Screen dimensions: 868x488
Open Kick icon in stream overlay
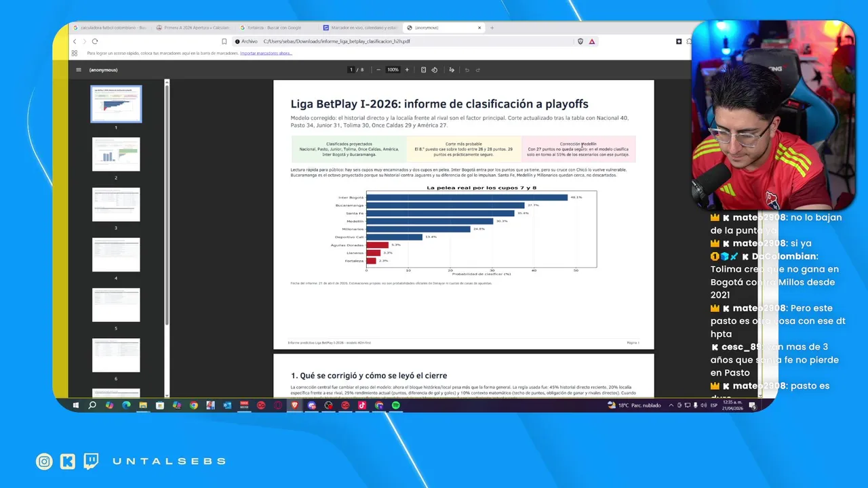[68, 462]
